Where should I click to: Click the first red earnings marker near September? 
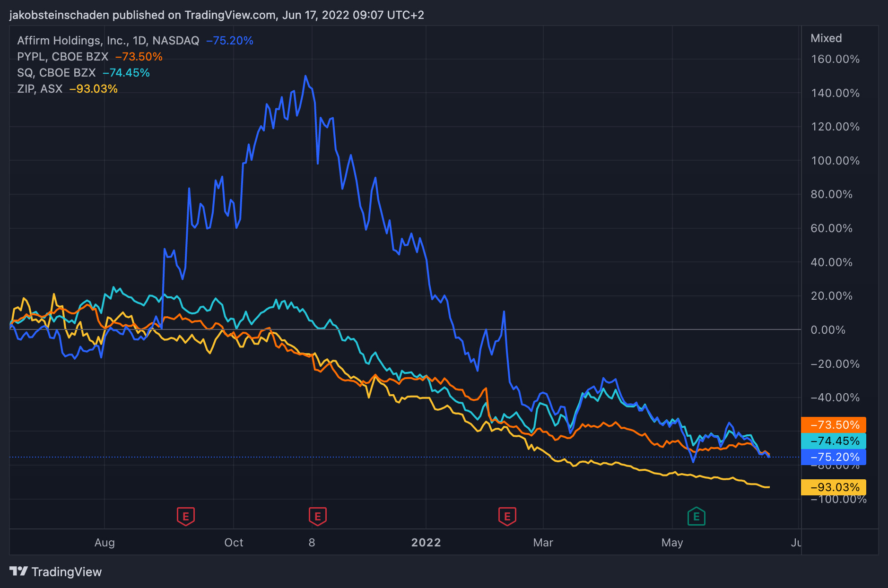pos(186,516)
